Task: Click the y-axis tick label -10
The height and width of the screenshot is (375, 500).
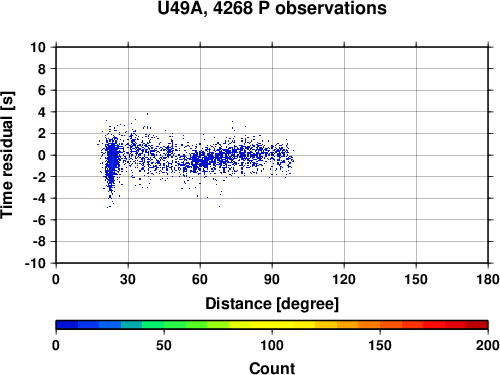Action: click(x=35, y=263)
